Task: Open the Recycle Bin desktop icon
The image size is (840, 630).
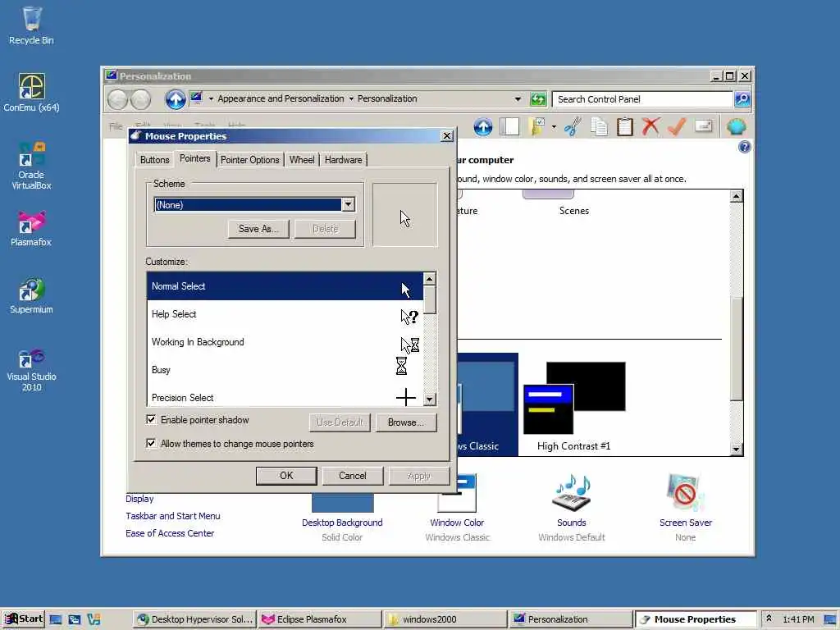Action: click(x=31, y=25)
